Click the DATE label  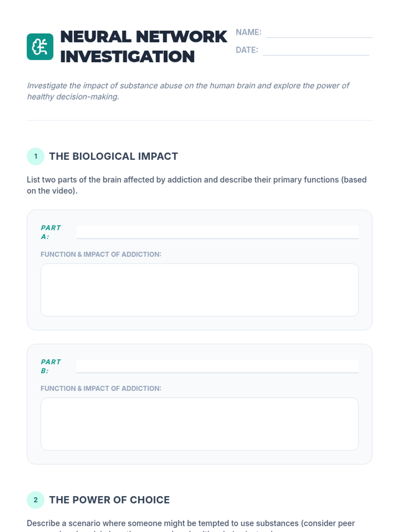click(247, 50)
